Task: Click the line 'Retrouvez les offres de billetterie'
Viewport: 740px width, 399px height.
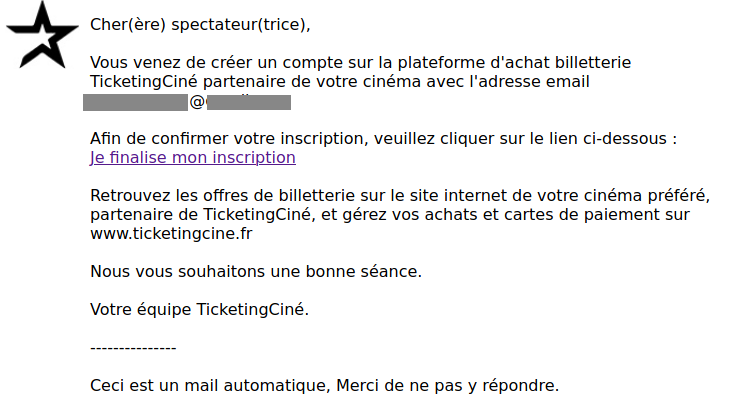Action: 400,195
